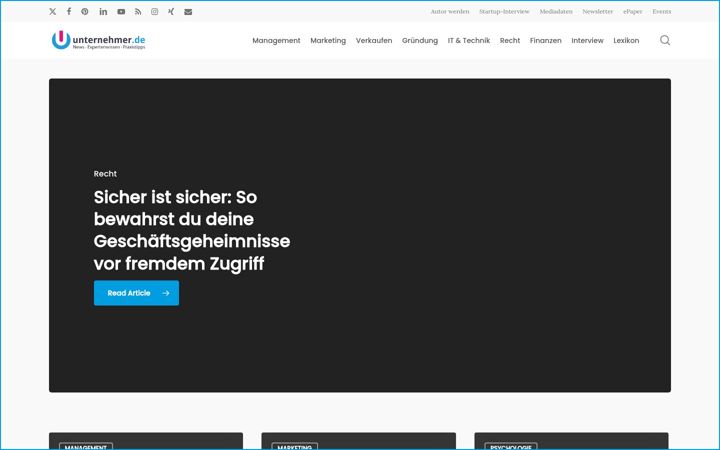Open the RSS feed icon

pos(138,11)
